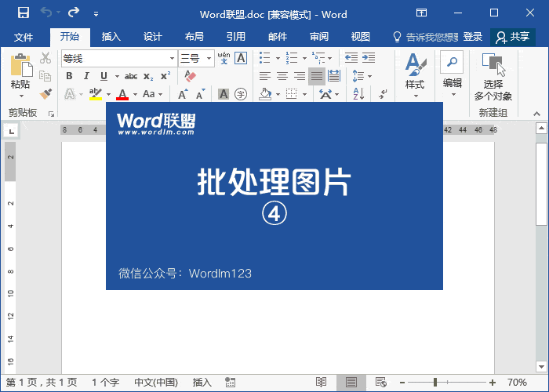Save the document using floppy icon
Image resolution: width=549 pixels, height=392 pixels.
[x=24, y=13]
